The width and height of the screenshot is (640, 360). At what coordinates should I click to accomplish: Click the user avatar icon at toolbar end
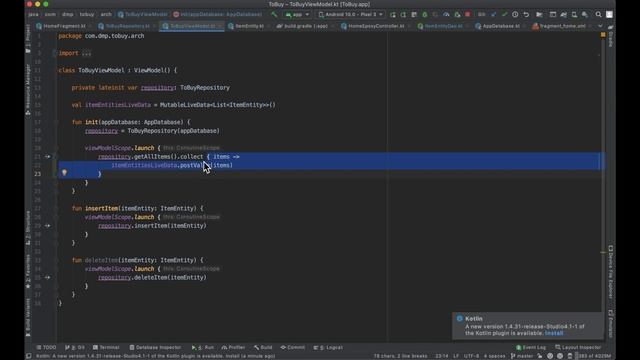coord(609,14)
